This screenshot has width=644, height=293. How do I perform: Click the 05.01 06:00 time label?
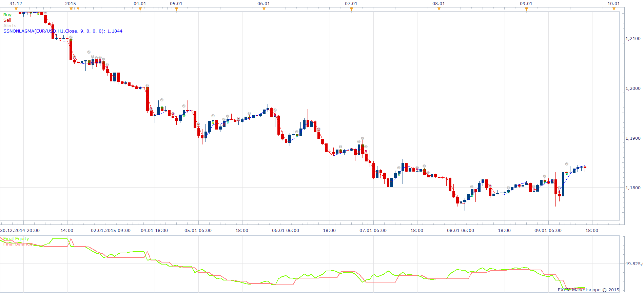point(198,231)
